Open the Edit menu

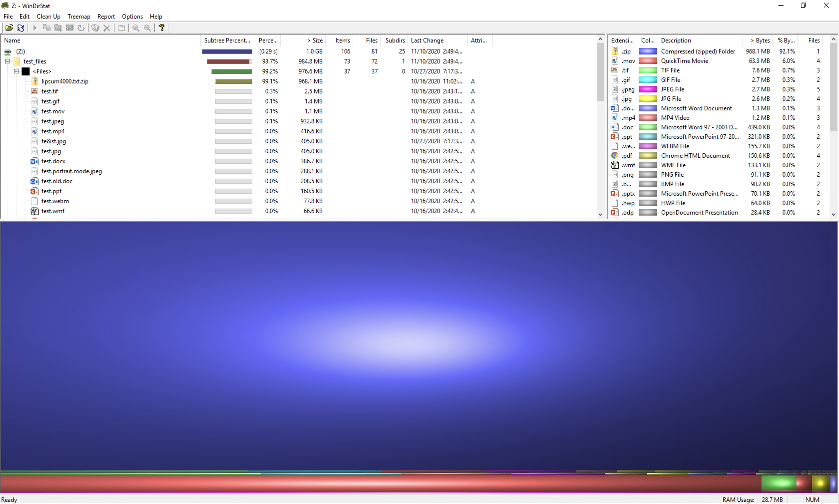(24, 16)
